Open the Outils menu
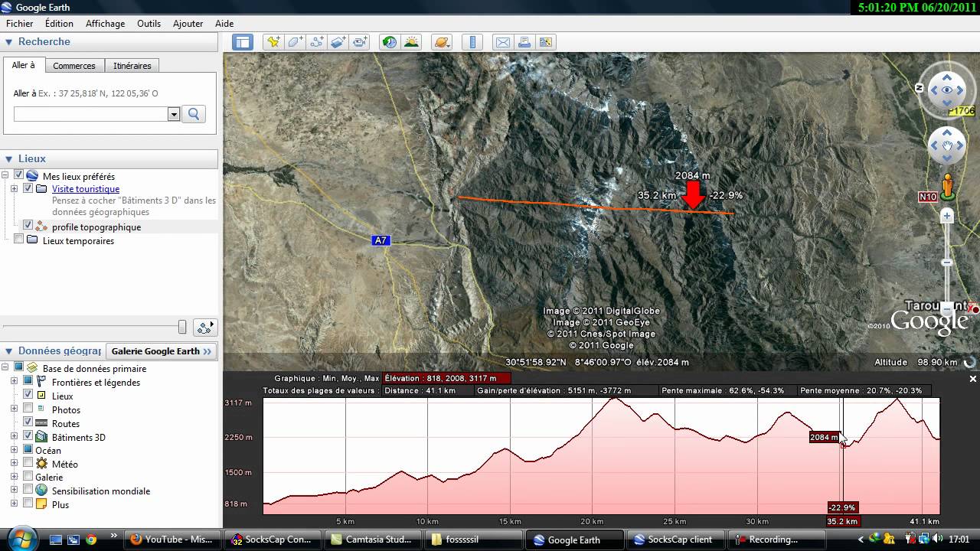980x551 pixels. [x=149, y=24]
